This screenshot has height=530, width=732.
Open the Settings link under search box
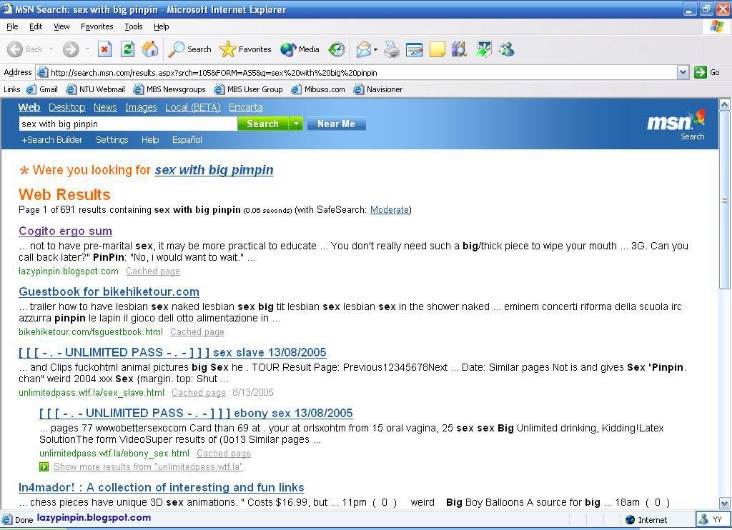[112, 140]
